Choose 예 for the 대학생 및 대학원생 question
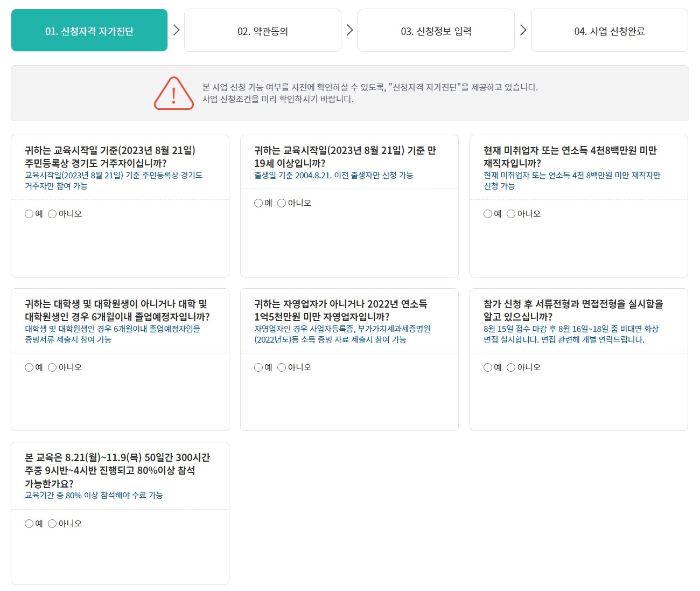The height and width of the screenshot is (591, 700). coord(29,367)
